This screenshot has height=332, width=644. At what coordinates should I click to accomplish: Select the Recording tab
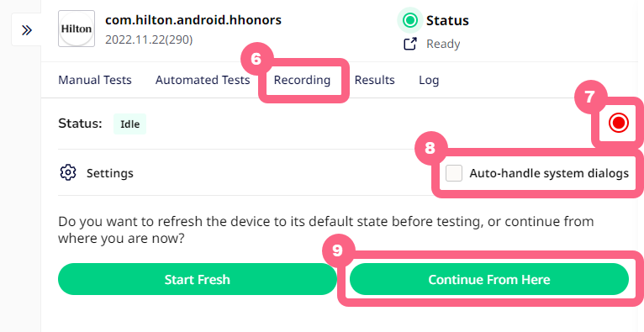click(302, 80)
